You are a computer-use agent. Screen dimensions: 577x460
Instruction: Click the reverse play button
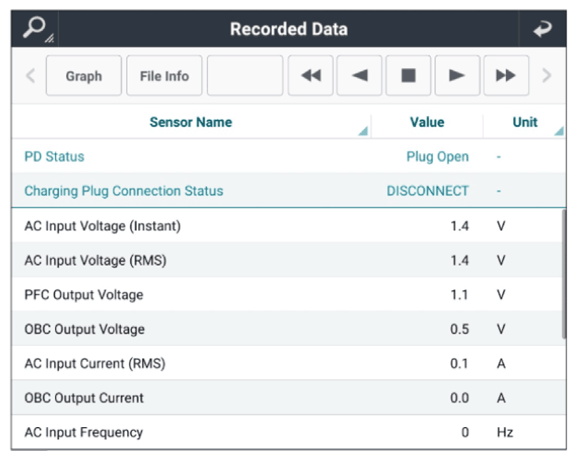click(359, 75)
